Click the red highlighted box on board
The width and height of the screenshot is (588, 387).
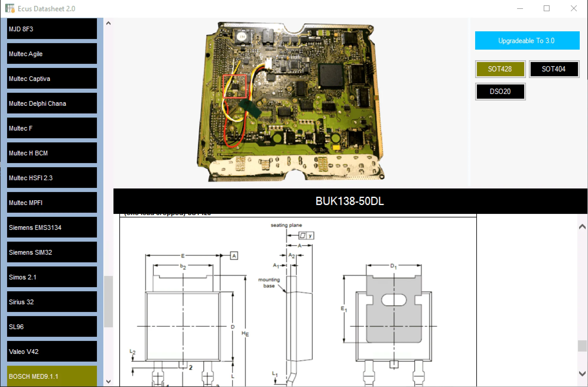[x=235, y=86]
